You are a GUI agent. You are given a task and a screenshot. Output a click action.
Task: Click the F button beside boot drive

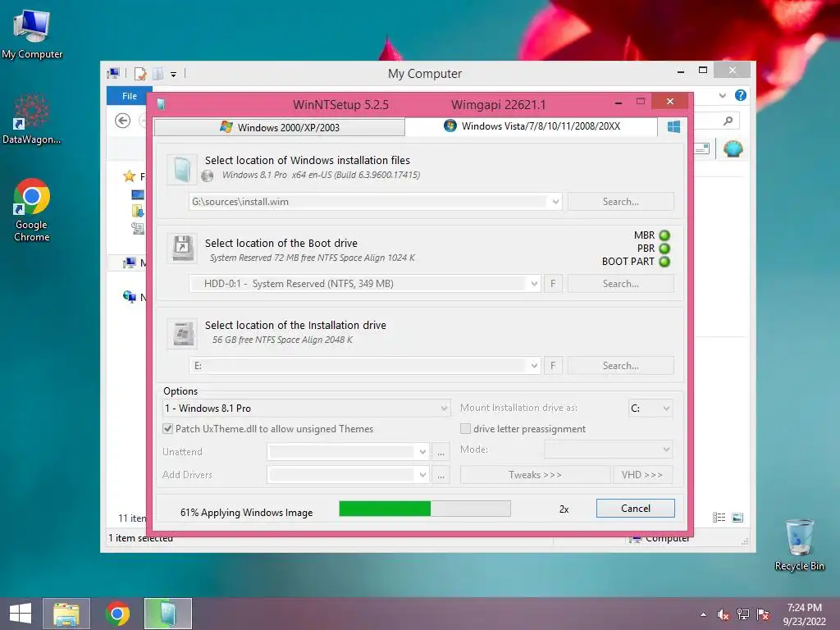coord(553,283)
